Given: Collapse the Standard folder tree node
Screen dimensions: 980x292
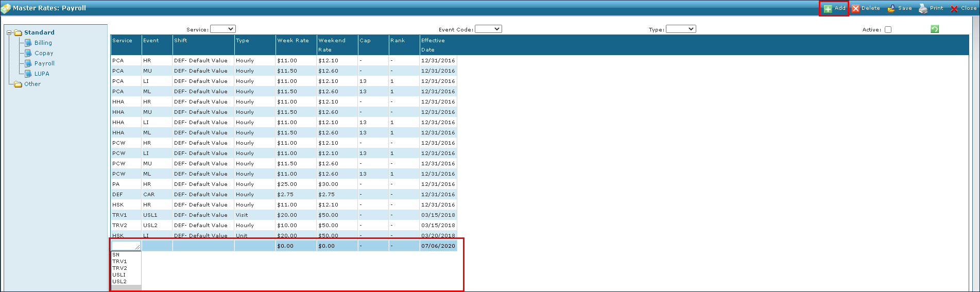Looking at the screenshot, I should (x=9, y=32).
